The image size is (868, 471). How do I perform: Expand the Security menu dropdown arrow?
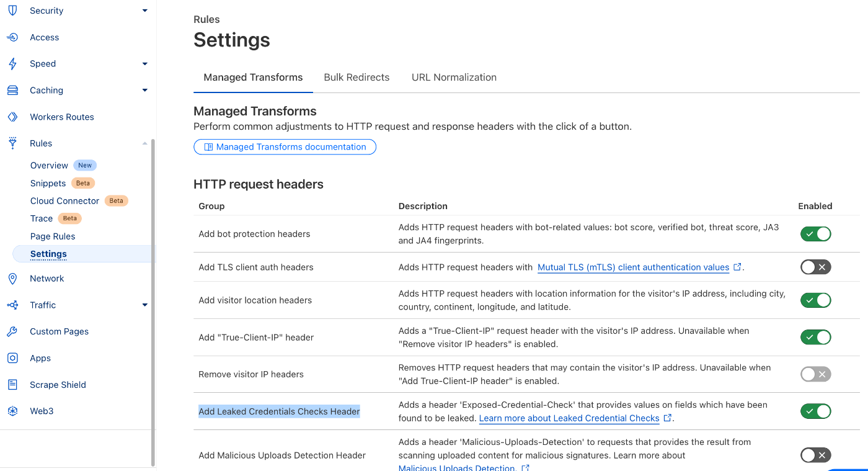145,11
